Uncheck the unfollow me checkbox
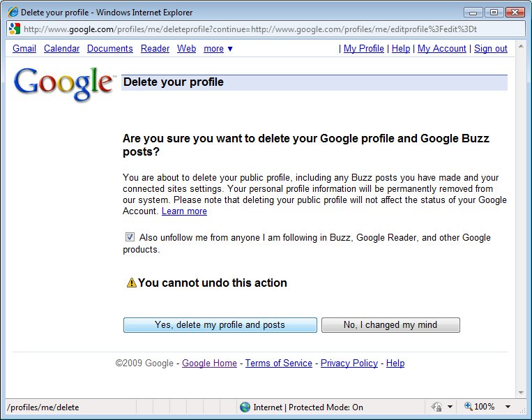 [130, 237]
